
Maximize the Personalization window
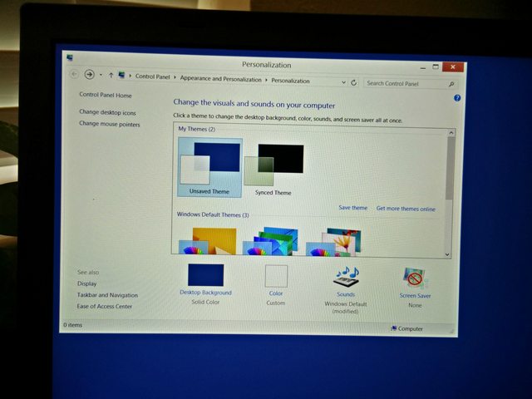[x=436, y=66]
